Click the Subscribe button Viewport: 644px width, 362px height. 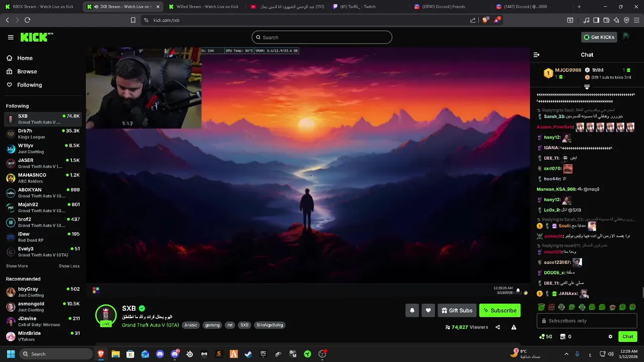coord(500,311)
